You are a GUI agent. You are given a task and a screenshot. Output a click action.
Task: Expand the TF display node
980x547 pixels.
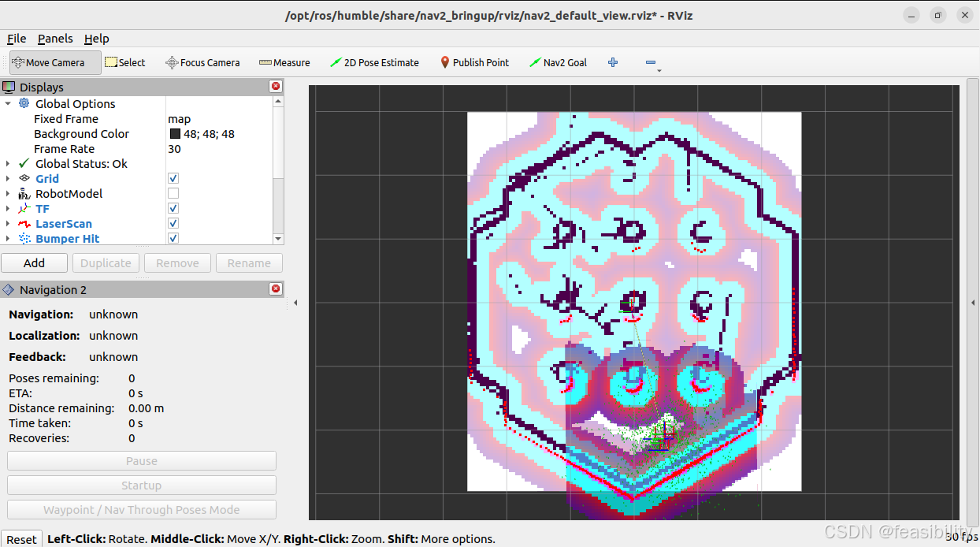pos(8,208)
